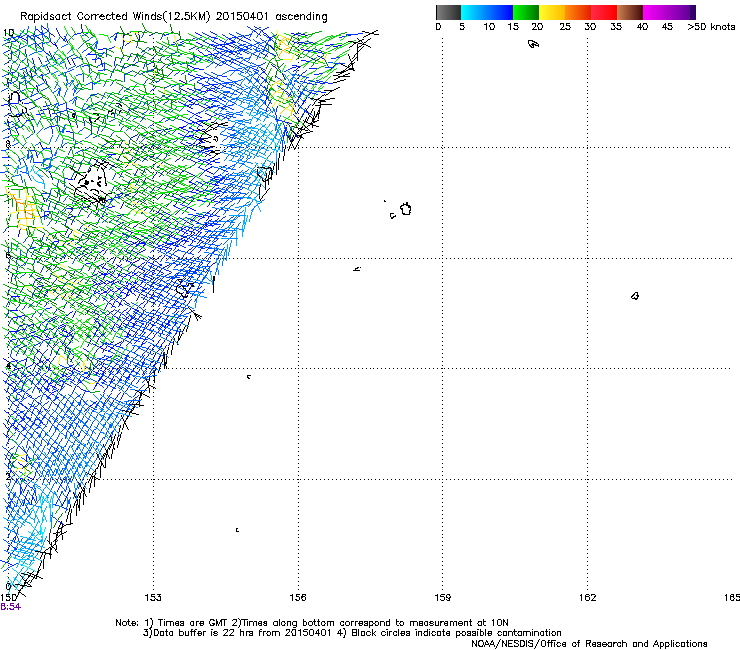
Task: Click the 'Times are GMT' note line
Action: tap(312, 623)
